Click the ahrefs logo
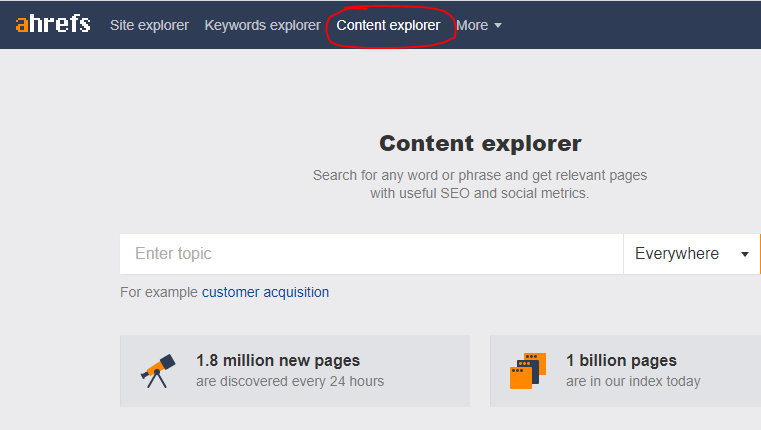 pos(53,24)
